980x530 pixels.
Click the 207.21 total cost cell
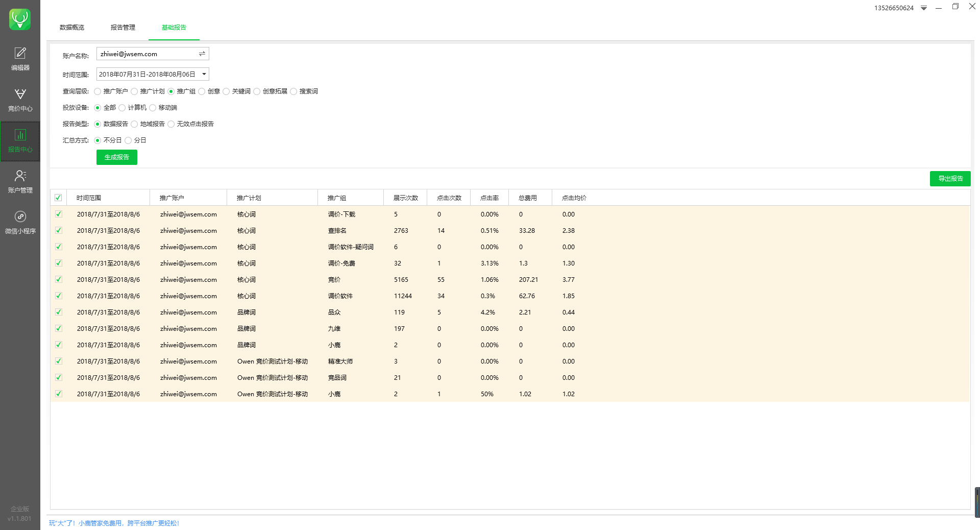529,280
